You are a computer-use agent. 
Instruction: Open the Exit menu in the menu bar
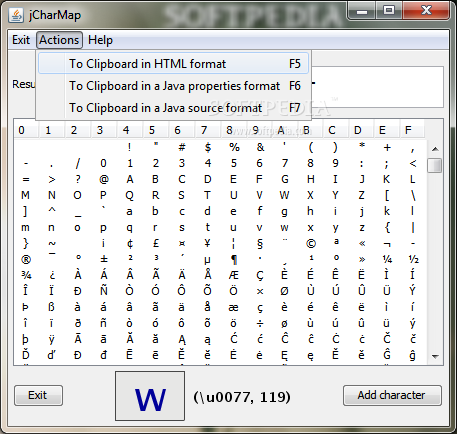(x=21, y=40)
